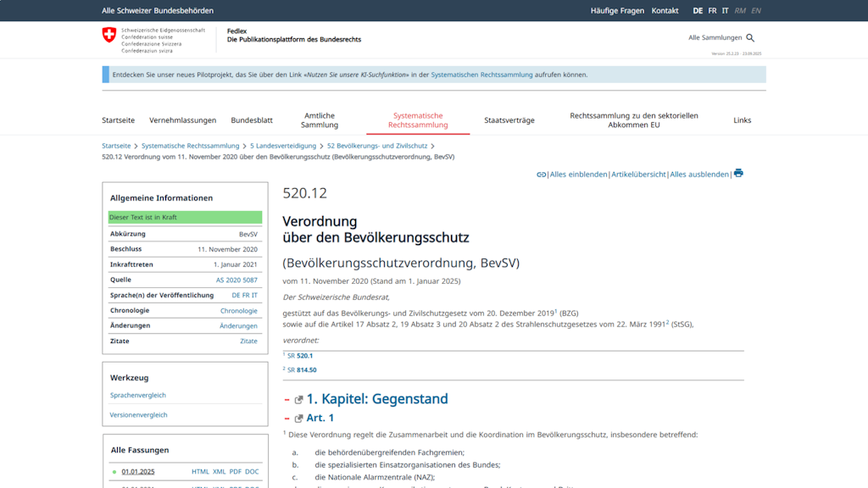Collapse Art. 1 with its red minus toggle
868x488 pixels.
click(287, 417)
